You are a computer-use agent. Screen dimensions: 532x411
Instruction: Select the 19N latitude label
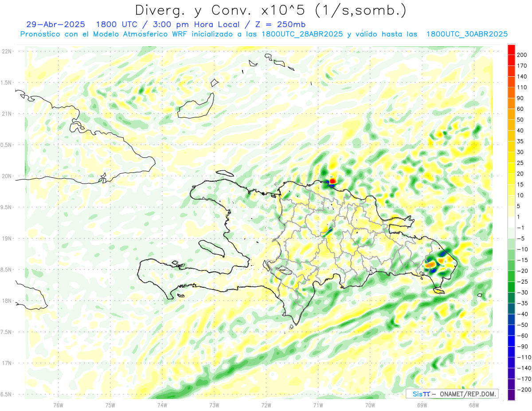[6, 239]
